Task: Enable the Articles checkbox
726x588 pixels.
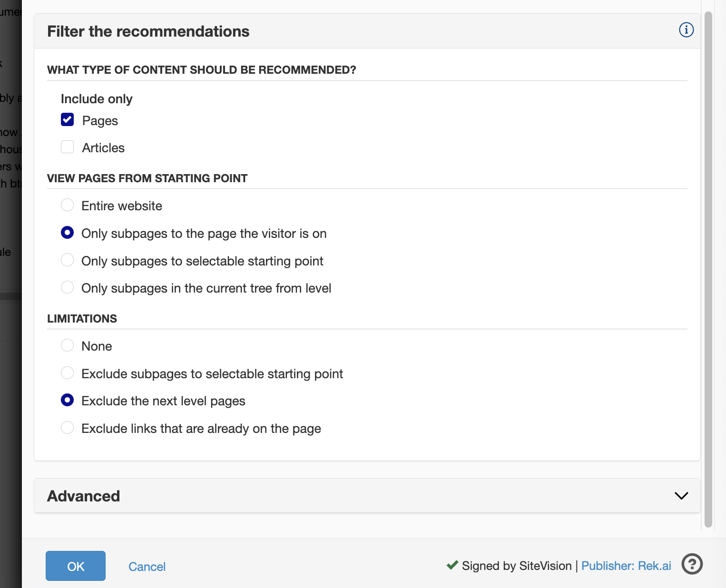Action: 68,147
